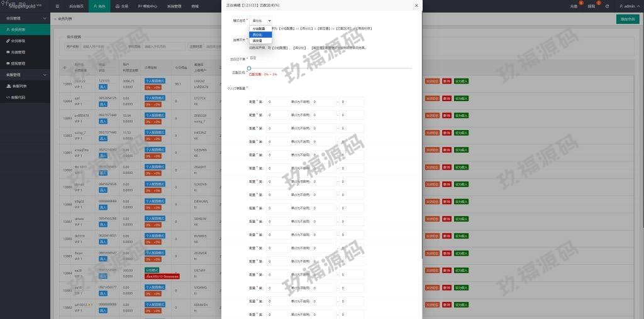Collapse the 会员管理 sidebar group
This screenshot has height=319, width=644.
pos(25,18)
